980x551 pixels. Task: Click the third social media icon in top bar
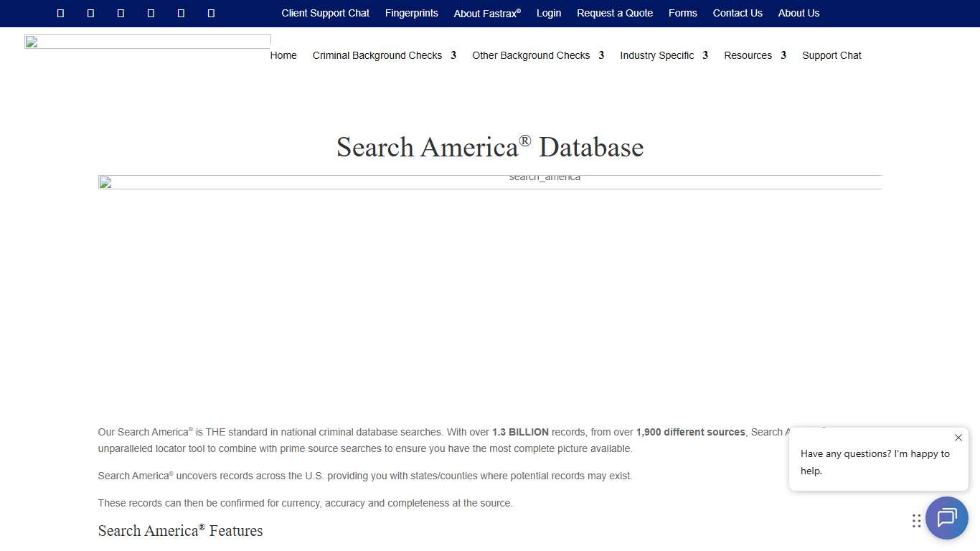[x=121, y=12]
